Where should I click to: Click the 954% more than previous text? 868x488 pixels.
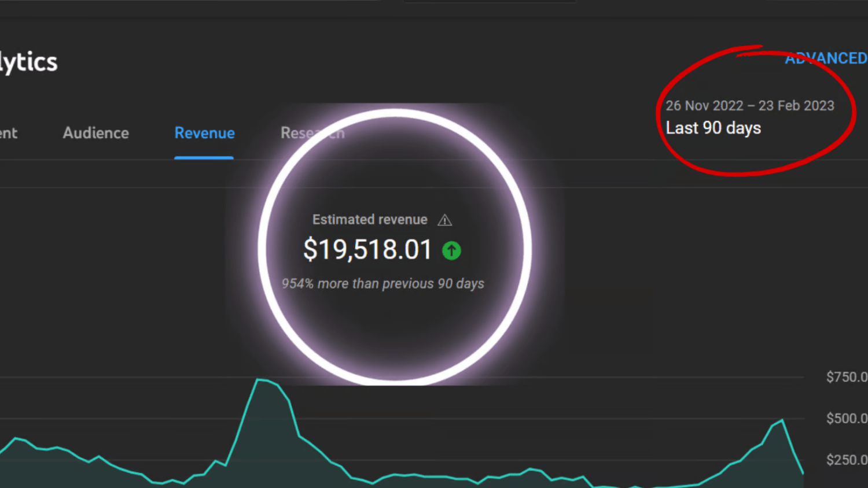382,284
